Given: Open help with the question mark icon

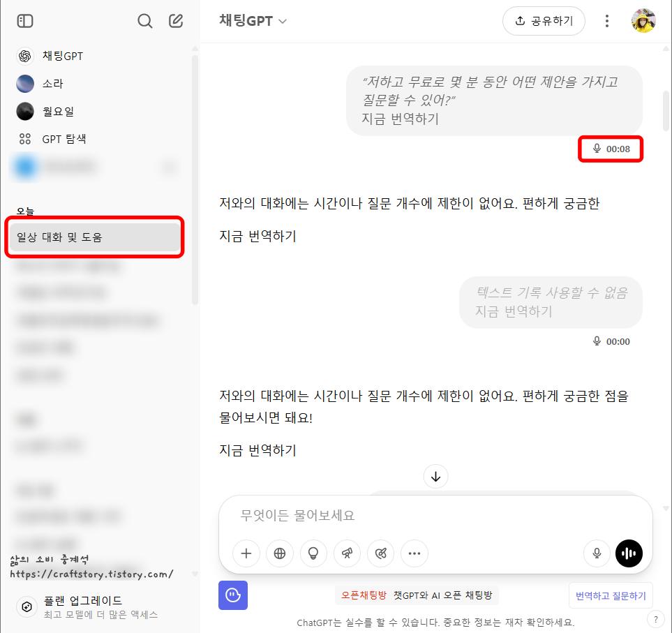Looking at the screenshot, I should coord(655,619).
